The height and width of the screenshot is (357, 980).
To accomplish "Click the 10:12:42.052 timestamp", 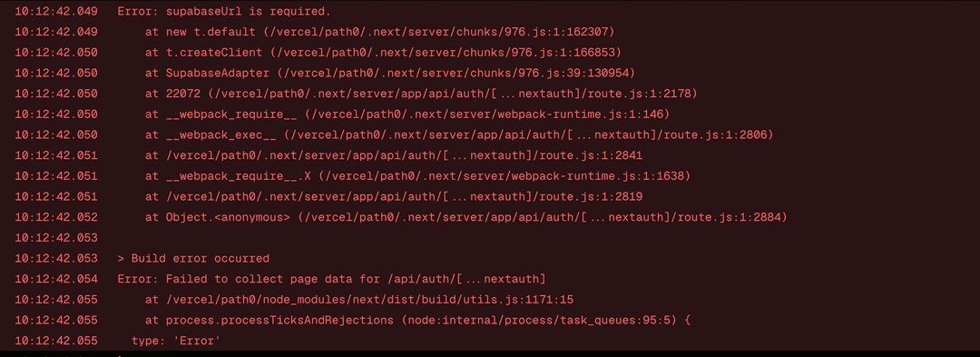I will coord(55,218).
